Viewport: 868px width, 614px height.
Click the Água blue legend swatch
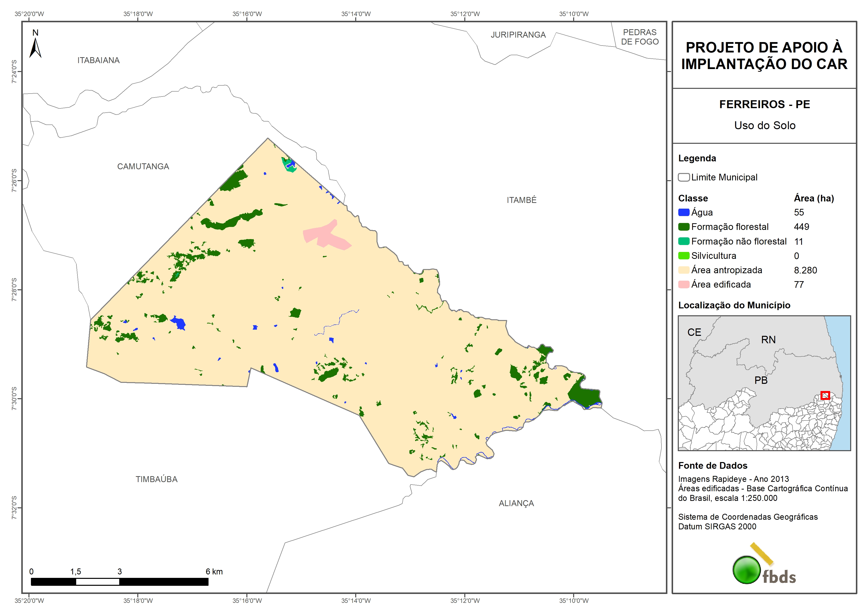(x=683, y=213)
